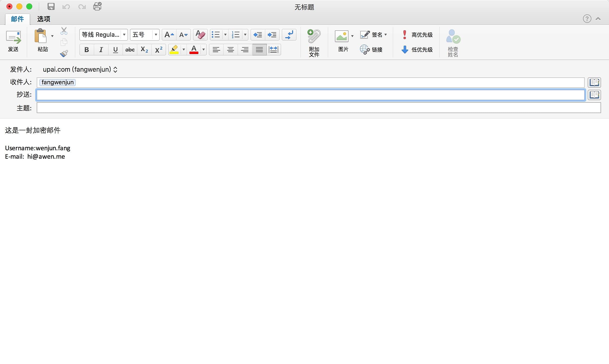Screen dimensions: 609x364
Task: Click the attach file paperclip icon
Action: (x=314, y=37)
